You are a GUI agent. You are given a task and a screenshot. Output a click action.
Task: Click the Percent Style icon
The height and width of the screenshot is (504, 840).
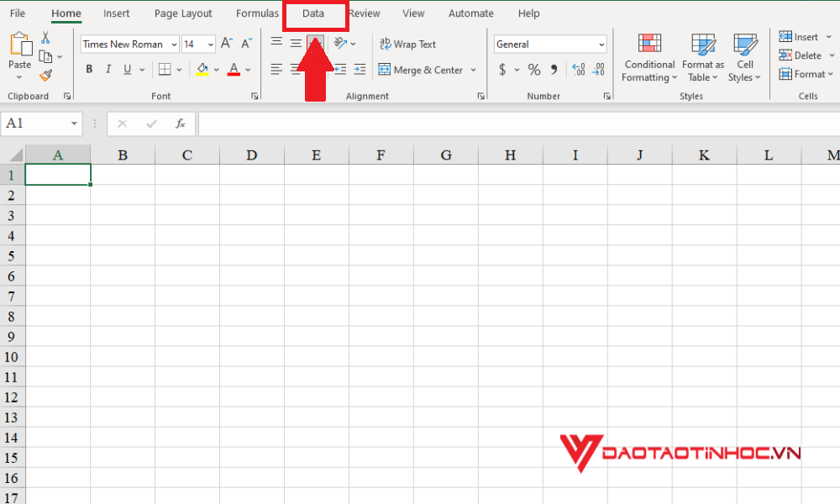pyautogui.click(x=533, y=70)
